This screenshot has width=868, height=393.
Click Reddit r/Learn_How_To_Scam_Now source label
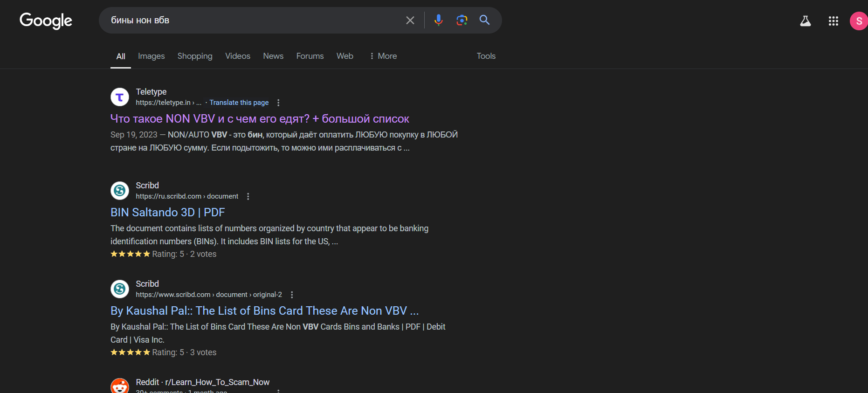tap(202, 382)
